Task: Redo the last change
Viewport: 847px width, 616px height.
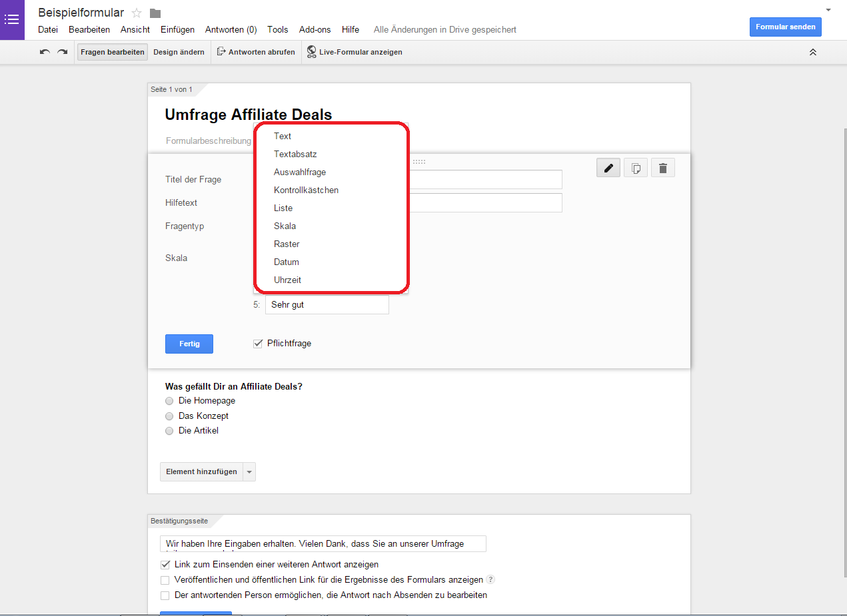Action: click(62, 52)
